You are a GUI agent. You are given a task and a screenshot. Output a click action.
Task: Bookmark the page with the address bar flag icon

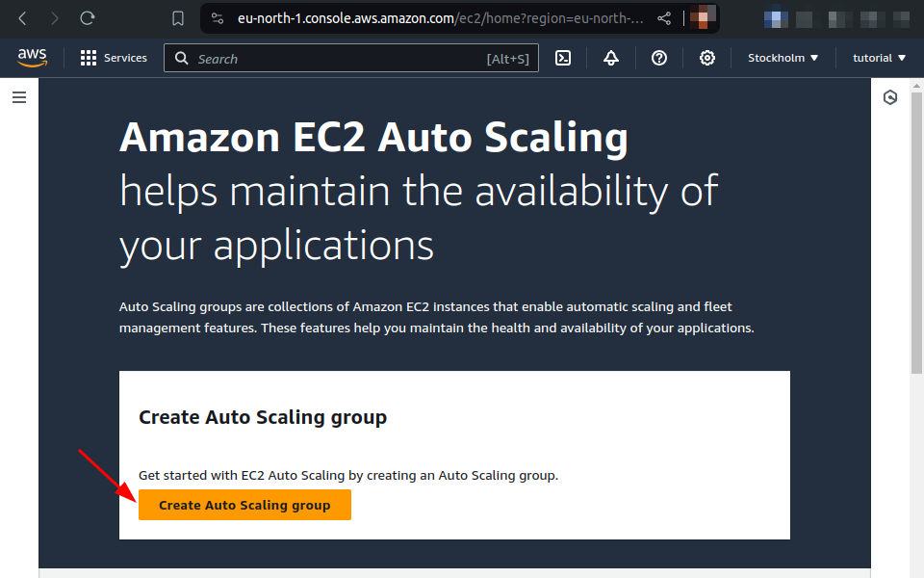(x=178, y=17)
